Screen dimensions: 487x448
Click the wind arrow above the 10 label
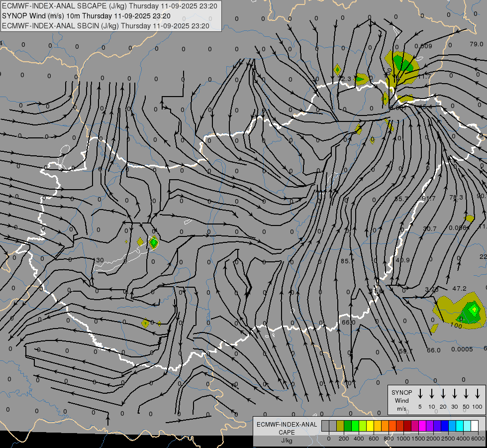[x=431, y=394]
